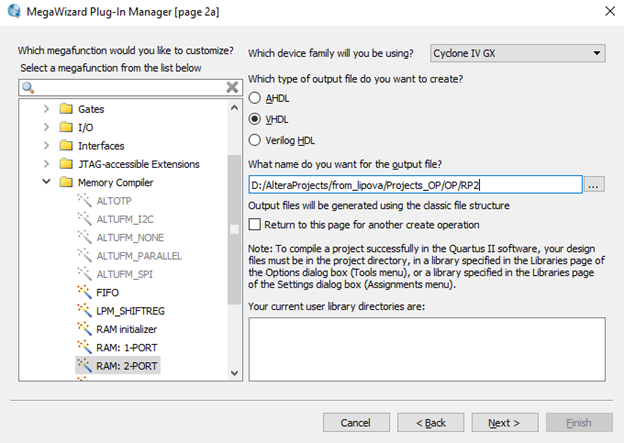Click the ALTOTP megafunction icon
Image resolution: width=624 pixels, height=443 pixels.
[84, 200]
